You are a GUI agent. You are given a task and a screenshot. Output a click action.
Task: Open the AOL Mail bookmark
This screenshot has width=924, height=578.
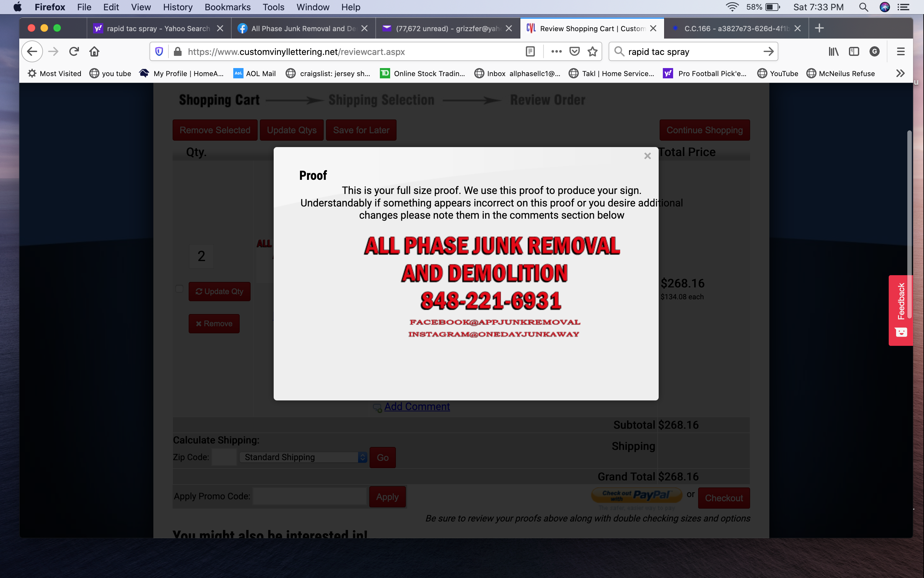(x=255, y=74)
